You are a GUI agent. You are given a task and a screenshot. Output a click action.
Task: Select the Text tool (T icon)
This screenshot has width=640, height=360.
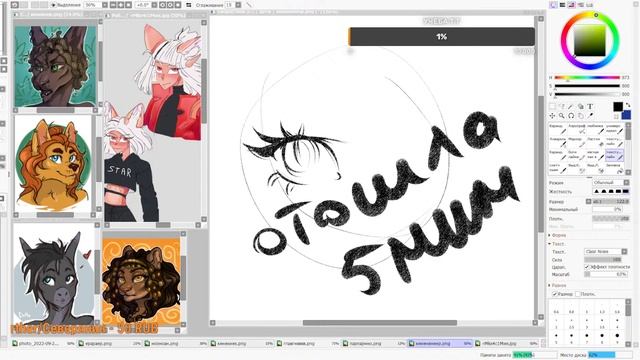pyautogui.click(x=590, y=107)
